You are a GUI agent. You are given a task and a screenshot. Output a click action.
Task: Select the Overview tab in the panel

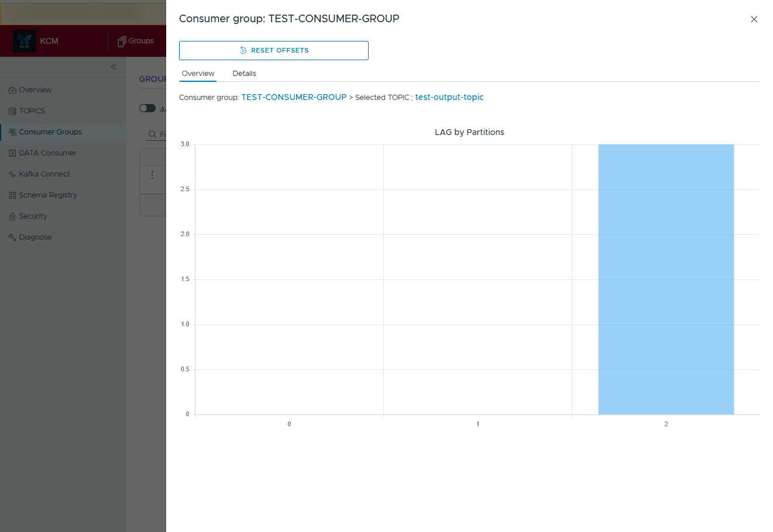click(x=198, y=74)
